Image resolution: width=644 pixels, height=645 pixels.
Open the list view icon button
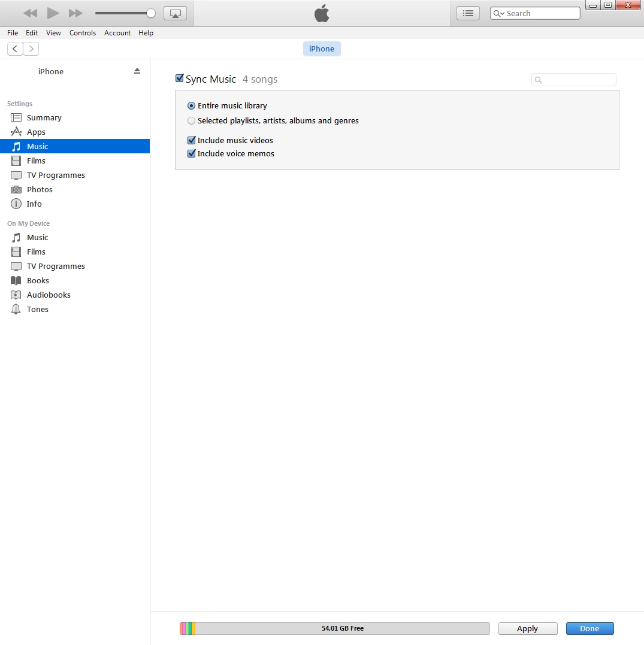tap(468, 13)
